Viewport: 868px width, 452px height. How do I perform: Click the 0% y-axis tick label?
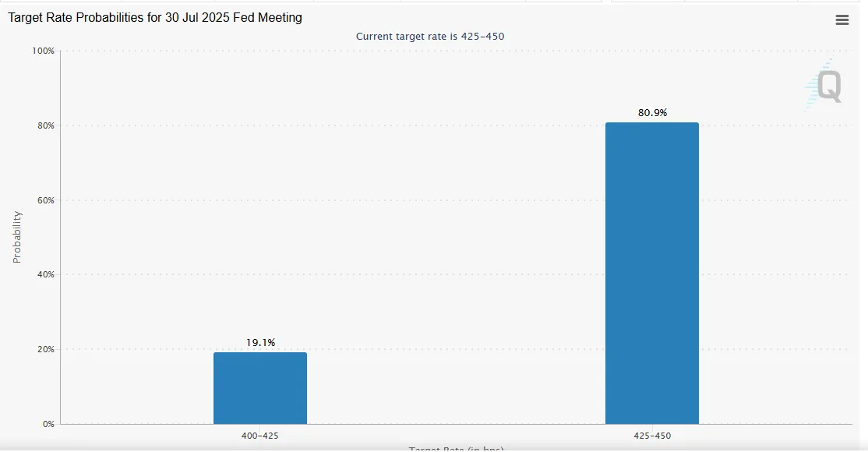tap(47, 424)
